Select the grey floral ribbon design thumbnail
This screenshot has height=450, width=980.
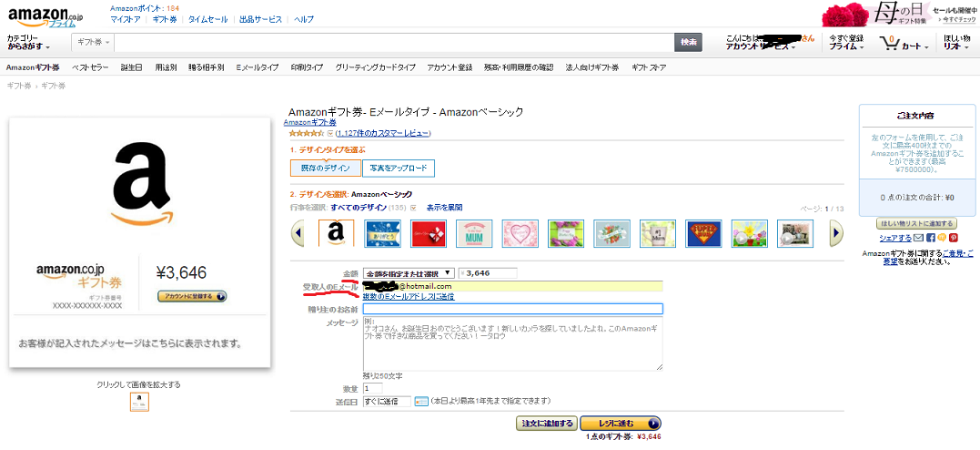coord(611,233)
